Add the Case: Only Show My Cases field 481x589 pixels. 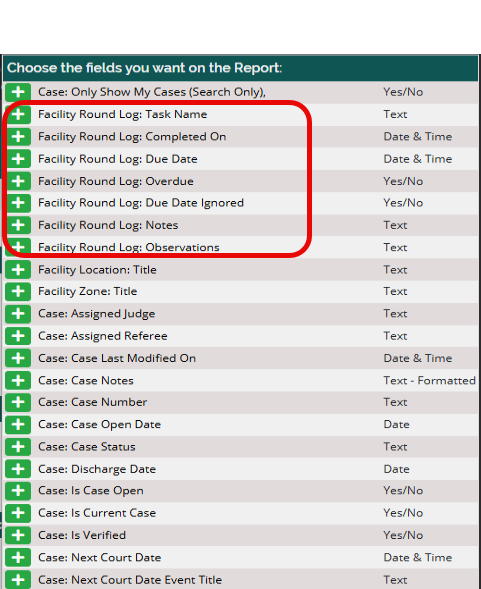[x=18, y=92]
